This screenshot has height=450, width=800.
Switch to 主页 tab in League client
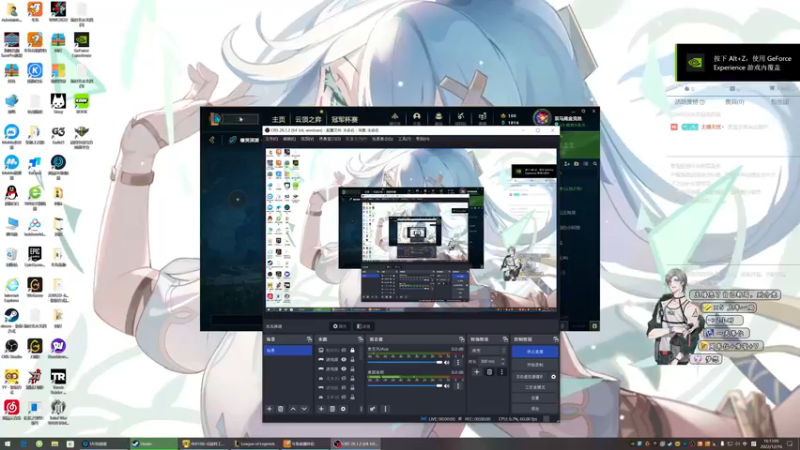point(279,119)
